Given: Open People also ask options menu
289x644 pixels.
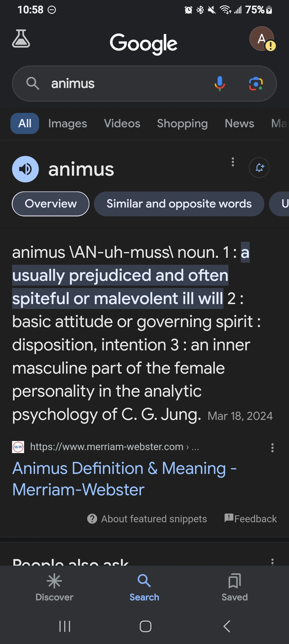Looking at the screenshot, I should click(272, 561).
